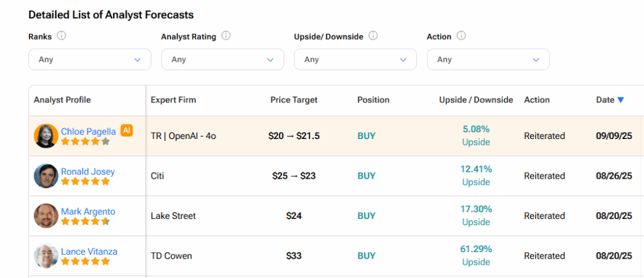Click the info icon next to Ranks
This screenshot has height=278, width=644.
[61, 36]
